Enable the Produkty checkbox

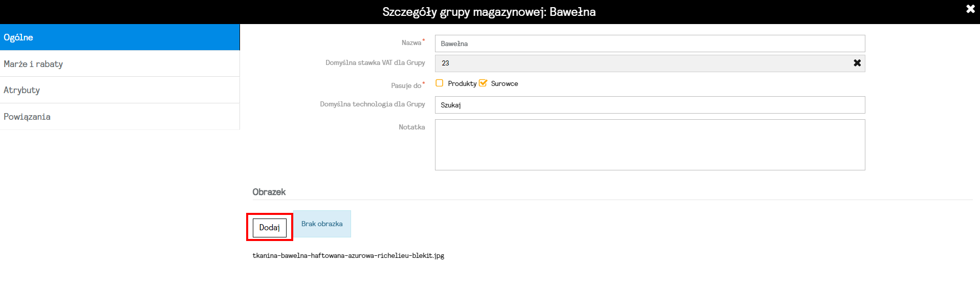pos(439,83)
